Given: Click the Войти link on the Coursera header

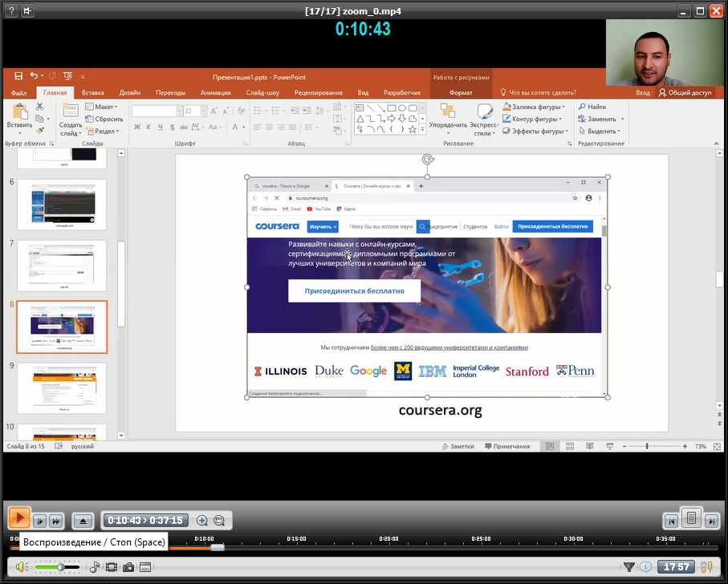Looking at the screenshot, I should tap(501, 226).
